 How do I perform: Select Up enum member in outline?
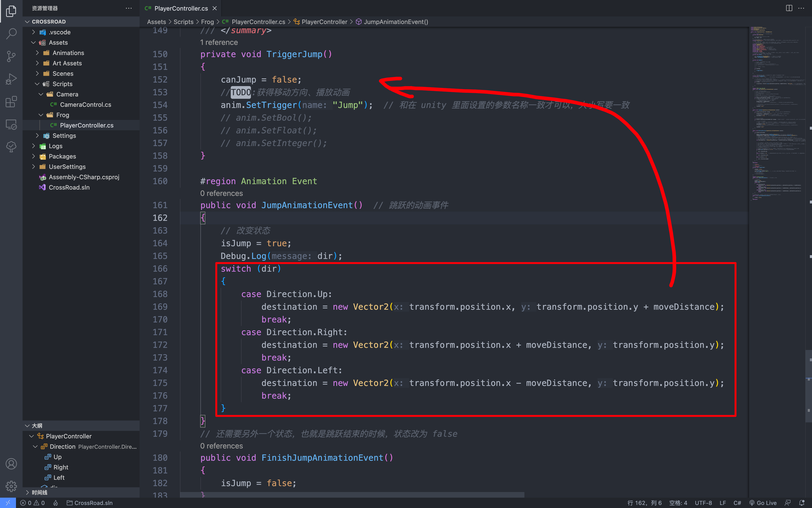(x=81, y=457)
